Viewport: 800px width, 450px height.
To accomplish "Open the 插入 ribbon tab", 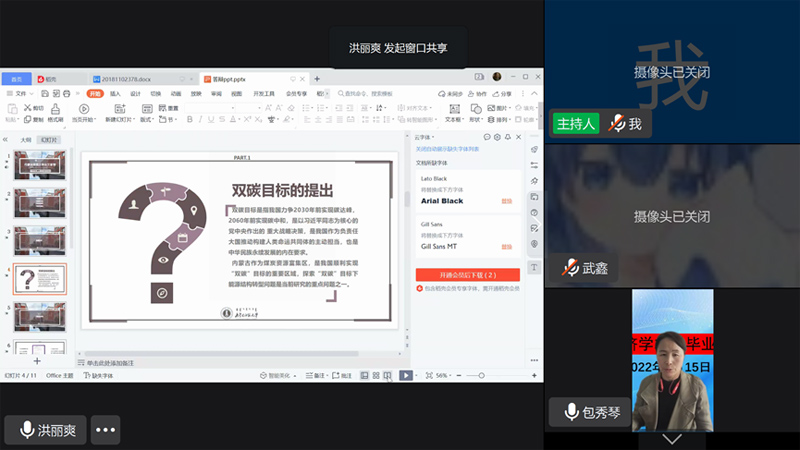I will pos(115,93).
